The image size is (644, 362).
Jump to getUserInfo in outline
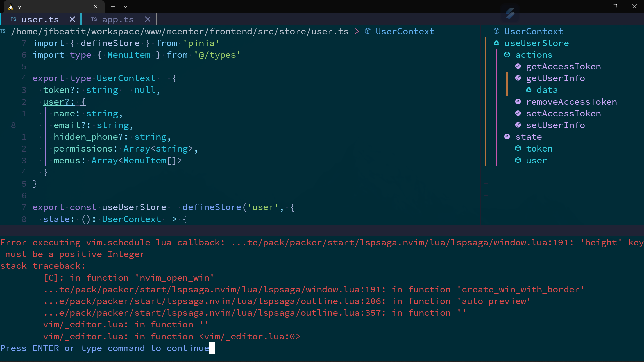(555, 78)
